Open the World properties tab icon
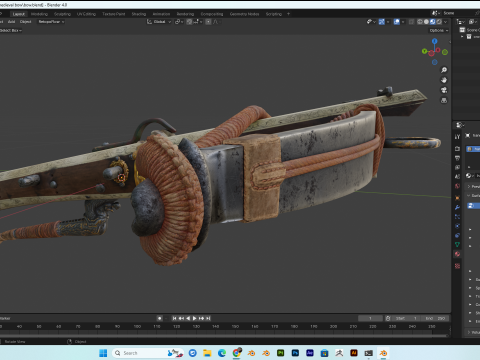The image size is (480, 360). 457,186
